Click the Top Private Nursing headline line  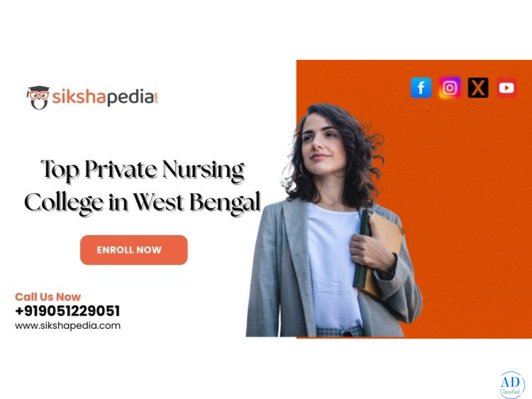143,172
